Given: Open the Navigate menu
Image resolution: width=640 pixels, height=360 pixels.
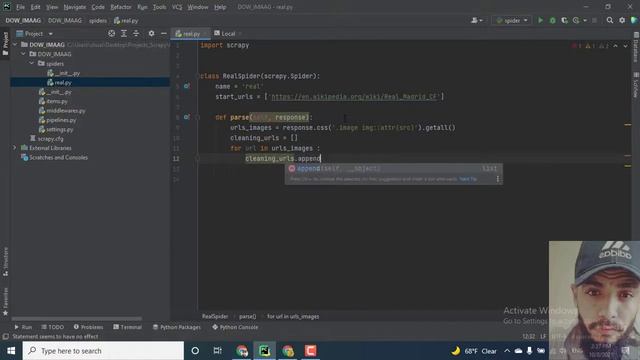Looking at the screenshot, I should tap(75, 7).
